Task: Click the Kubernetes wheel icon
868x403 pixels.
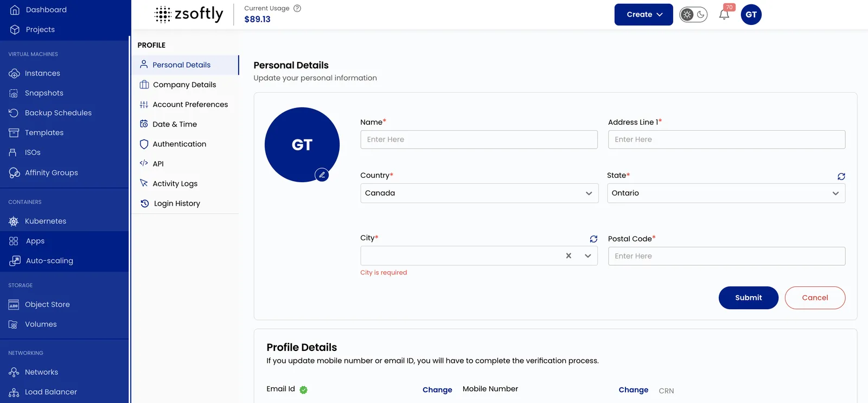Action: [14, 221]
